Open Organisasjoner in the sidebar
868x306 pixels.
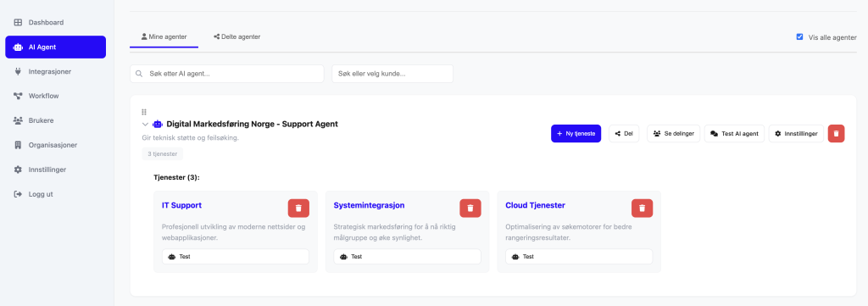[55, 145]
